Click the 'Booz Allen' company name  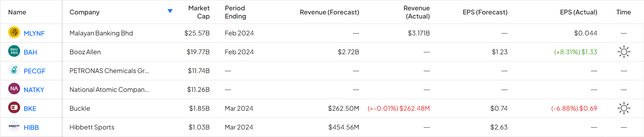[x=85, y=52]
